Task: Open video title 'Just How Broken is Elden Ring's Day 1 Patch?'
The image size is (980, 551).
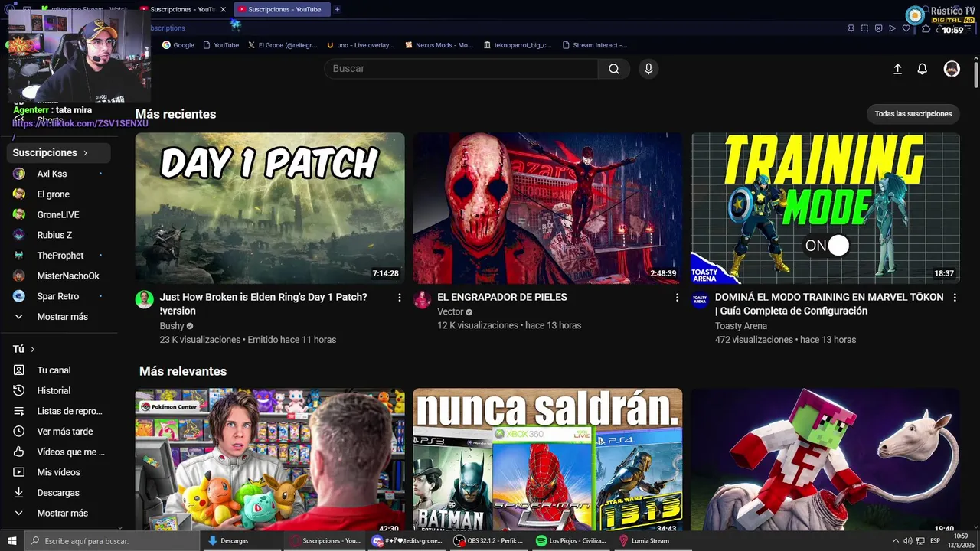Action: (x=263, y=304)
